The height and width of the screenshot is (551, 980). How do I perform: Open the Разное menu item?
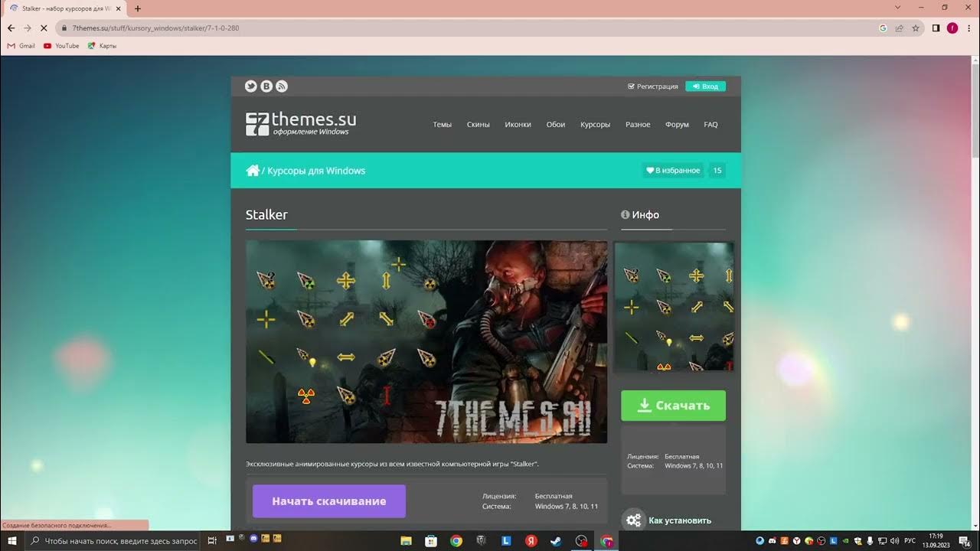(x=638, y=125)
